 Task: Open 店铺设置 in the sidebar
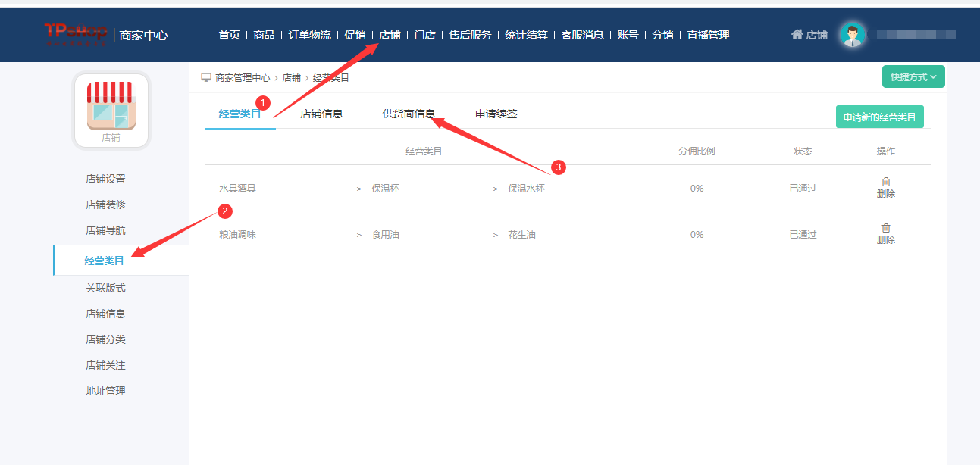pos(105,179)
